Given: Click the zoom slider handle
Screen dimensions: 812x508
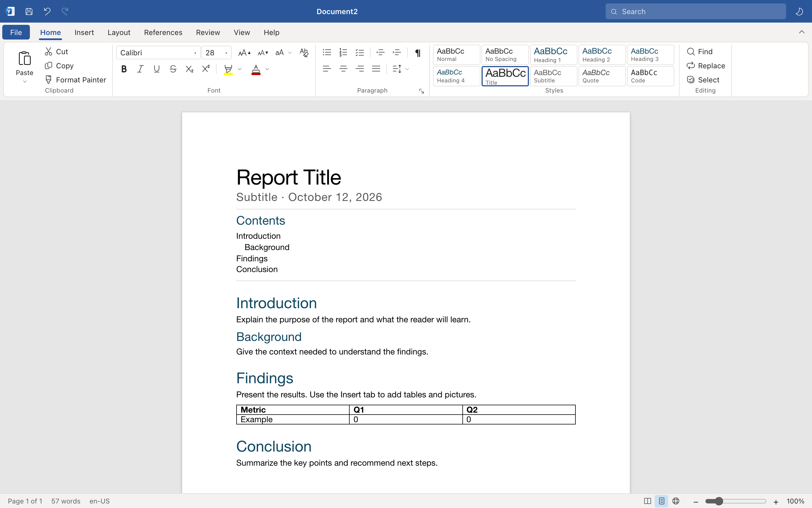Looking at the screenshot, I should [x=718, y=501].
